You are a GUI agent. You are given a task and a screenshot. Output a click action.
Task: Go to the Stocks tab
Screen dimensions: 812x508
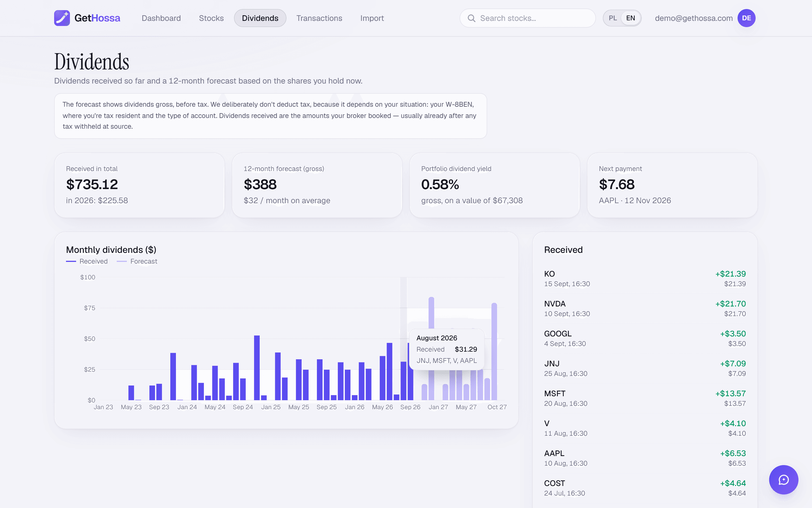point(211,18)
